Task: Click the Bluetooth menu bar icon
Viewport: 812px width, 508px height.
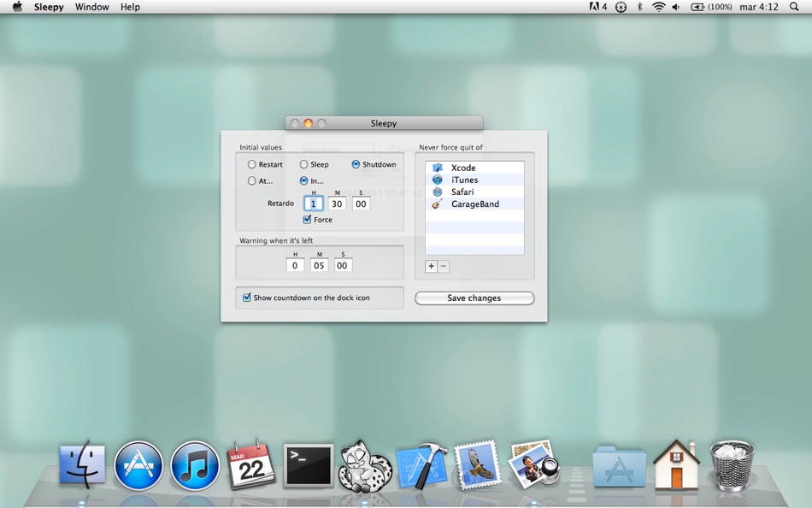Action: pyautogui.click(x=639, y=7)
